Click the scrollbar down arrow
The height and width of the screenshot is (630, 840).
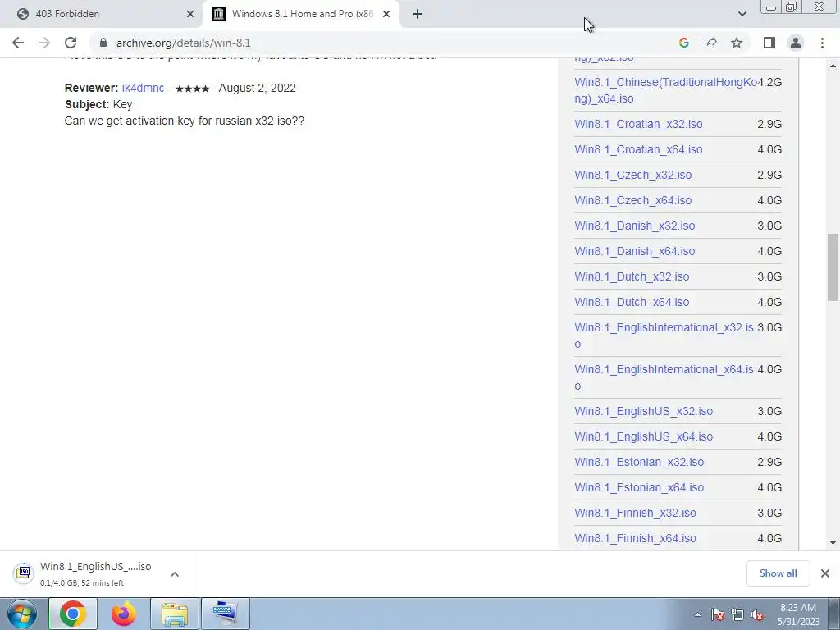tap(833, 543)
